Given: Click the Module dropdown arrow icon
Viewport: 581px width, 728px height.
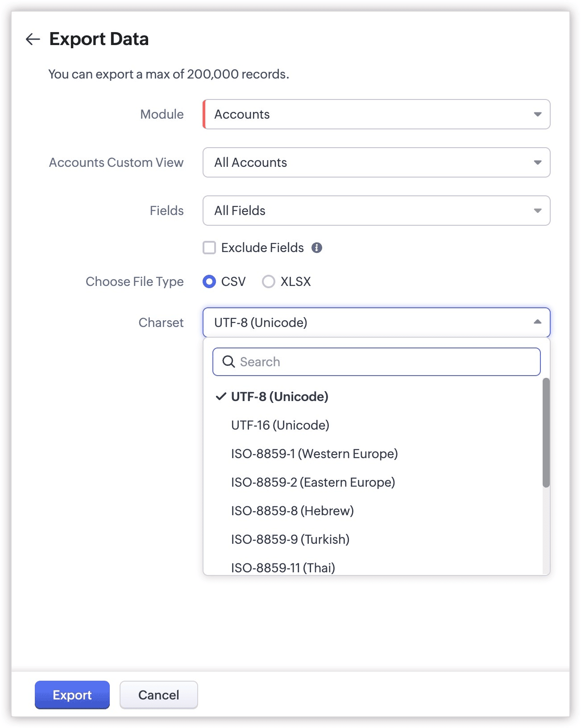Looking at the screenshot, I should [538, 114].
